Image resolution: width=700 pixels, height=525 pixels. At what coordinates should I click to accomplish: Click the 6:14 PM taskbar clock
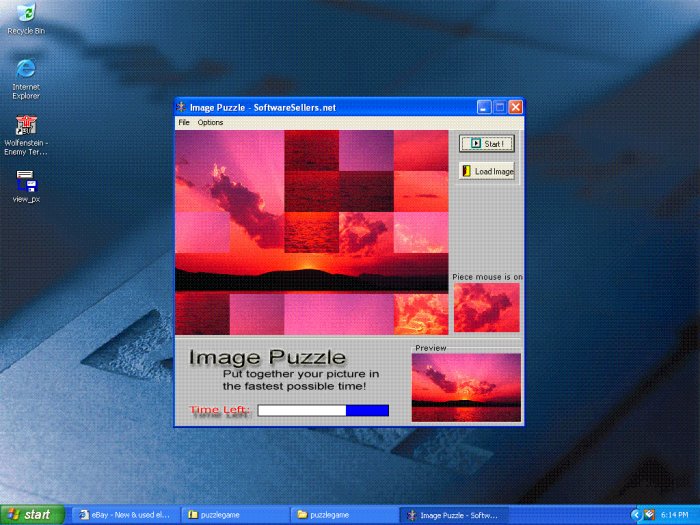(x=674, y=515)
